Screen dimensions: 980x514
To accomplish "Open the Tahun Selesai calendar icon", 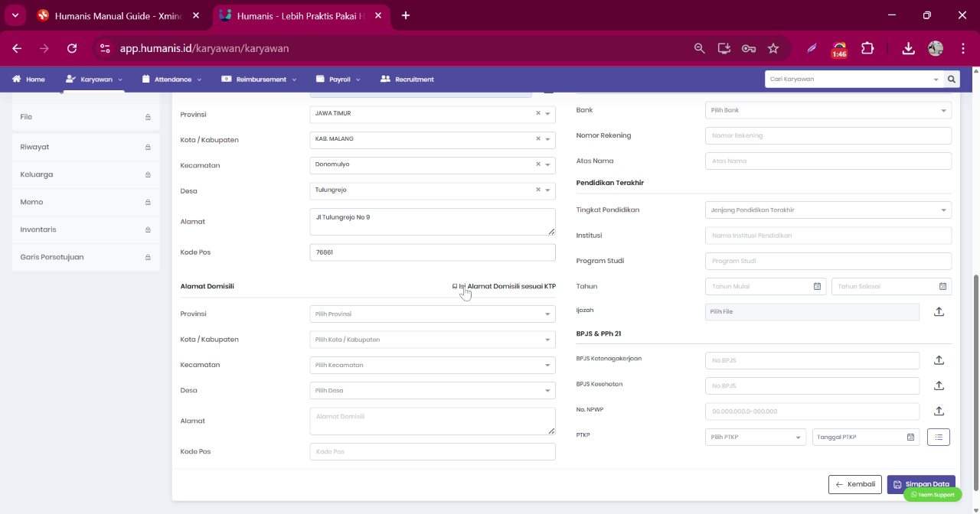I will (942, 286).
